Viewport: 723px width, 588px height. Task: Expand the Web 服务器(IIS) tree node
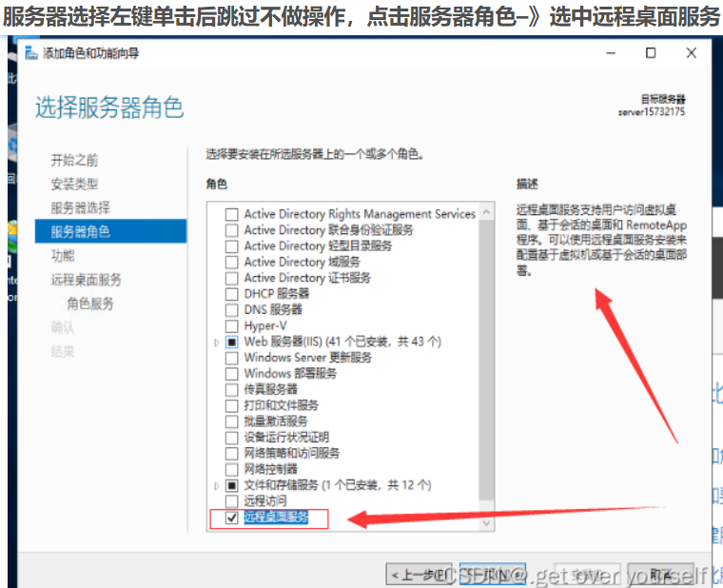(x=217, y=342)
